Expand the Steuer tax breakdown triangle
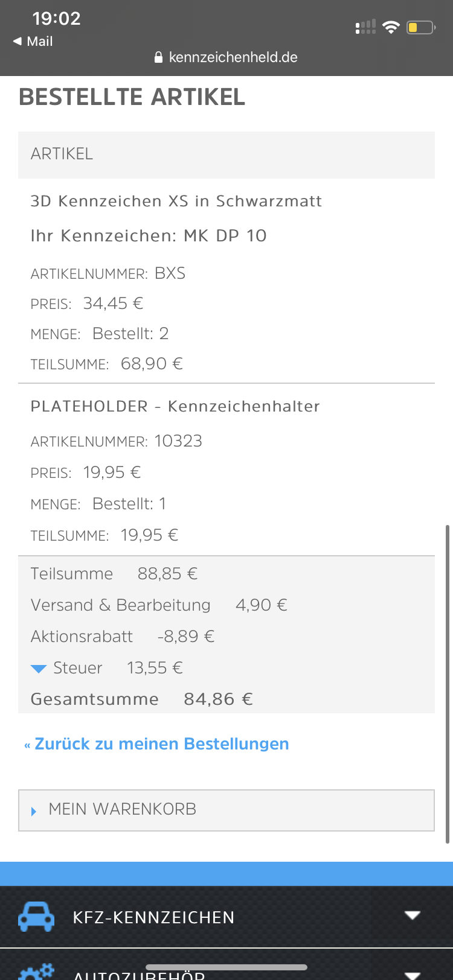Image resolution: width=453 pixels, height=980 pixels. 39,669
